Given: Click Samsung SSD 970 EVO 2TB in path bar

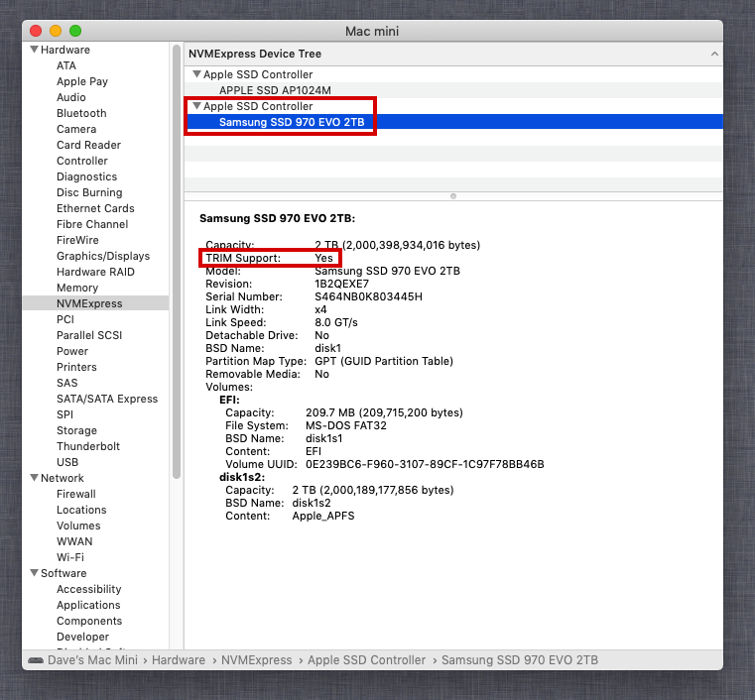Looking at the screenshot, I should coord(520,660).
